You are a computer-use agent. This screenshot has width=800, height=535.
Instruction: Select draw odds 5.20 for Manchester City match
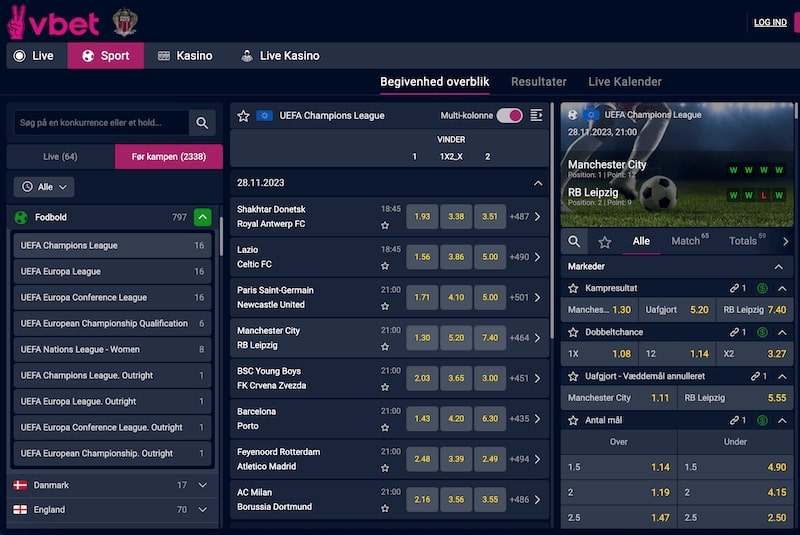click(456, 338)
